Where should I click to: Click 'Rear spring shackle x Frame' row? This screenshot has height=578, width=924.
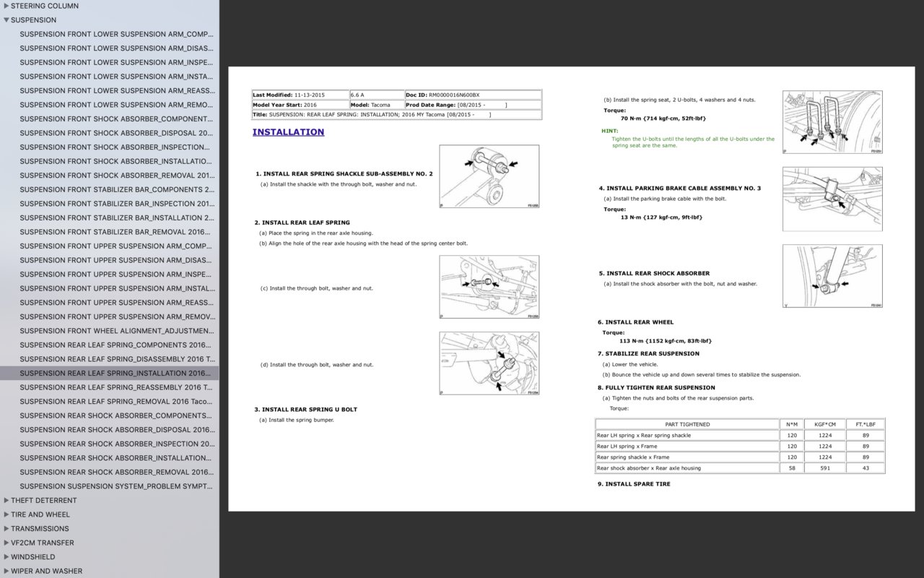tap(740, 457)
